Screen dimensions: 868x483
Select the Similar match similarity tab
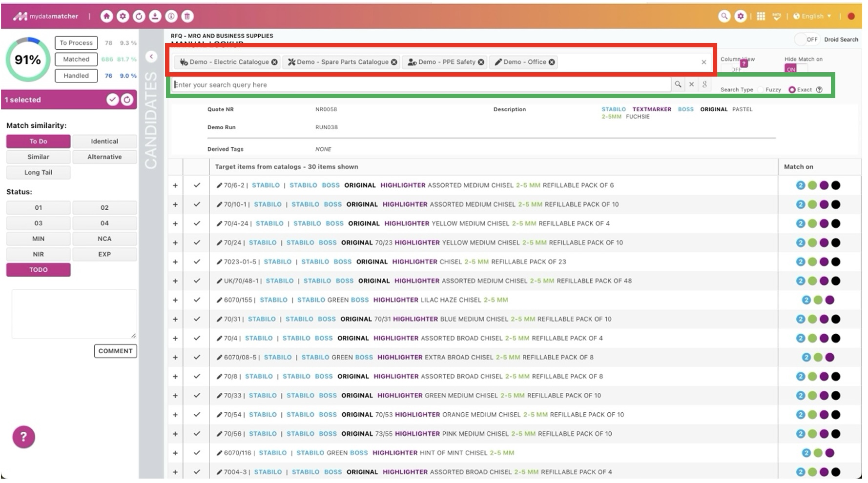(x=39, y=157)
